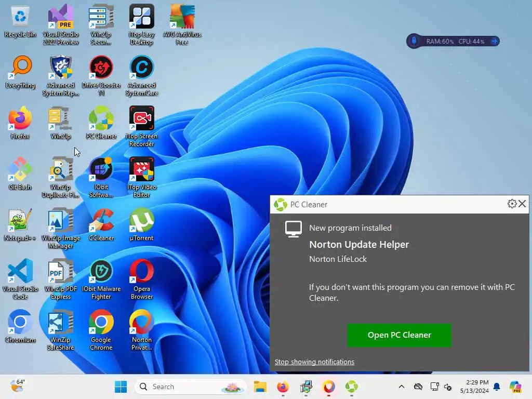
Task: Click the RAM/CPU widget arrow button
Action: coord(494,42)
